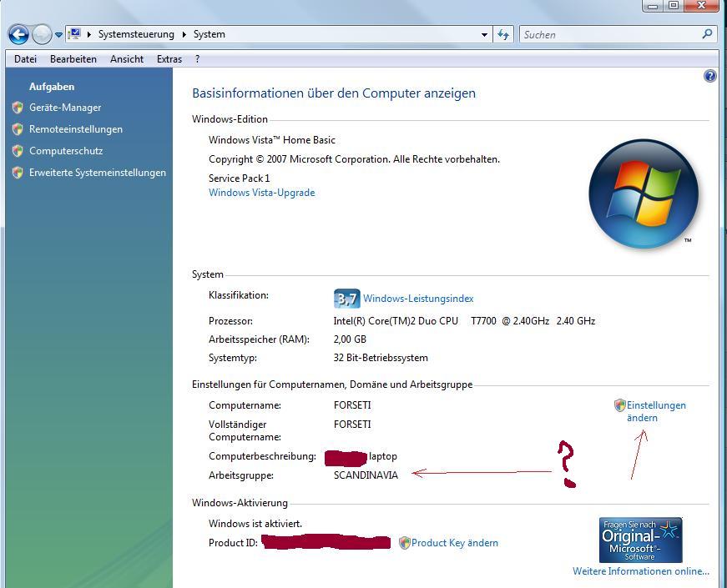The image size is (727, 588).
Task: Minimize the System window
Action: (x=653, y=6)
